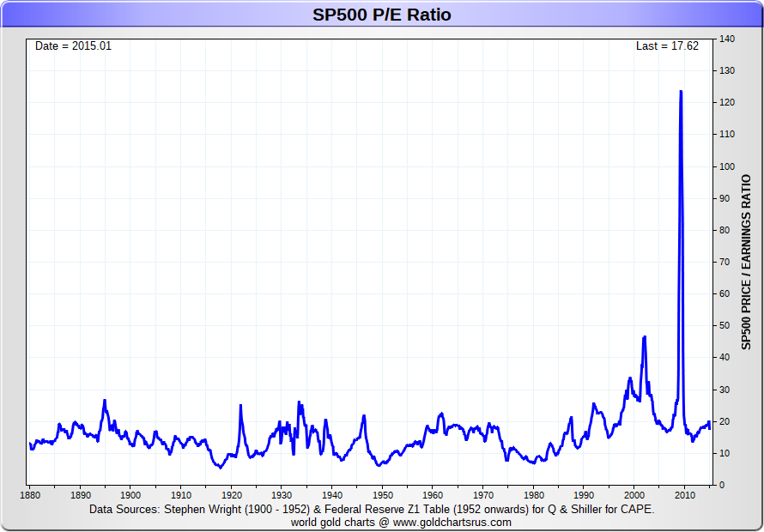Click the 1990 x-axis label
Viewport: 764px width, 532px height.
(584, 494)
